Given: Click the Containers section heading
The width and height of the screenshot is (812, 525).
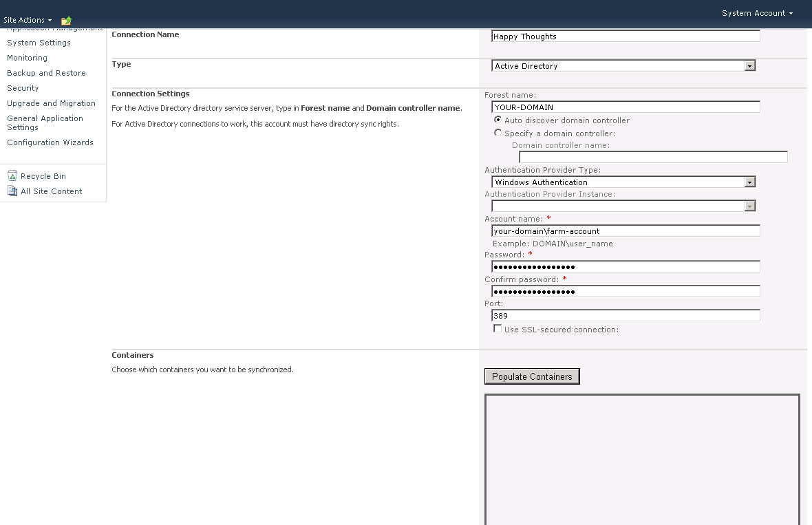Looking at the screenshot, I should (133, 355).
